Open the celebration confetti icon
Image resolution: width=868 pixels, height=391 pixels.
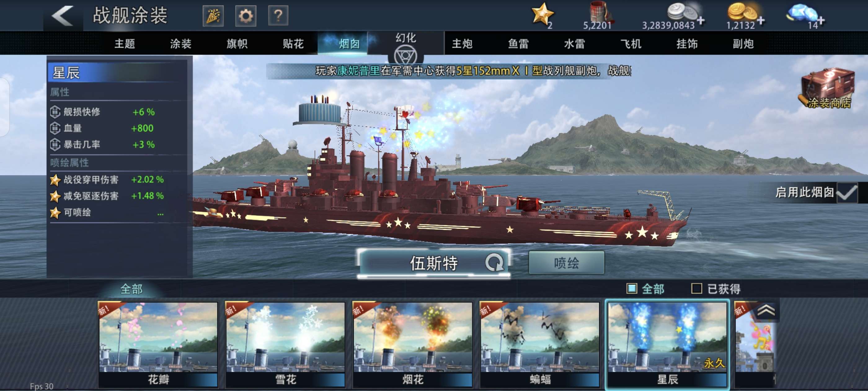pos(213,16)
